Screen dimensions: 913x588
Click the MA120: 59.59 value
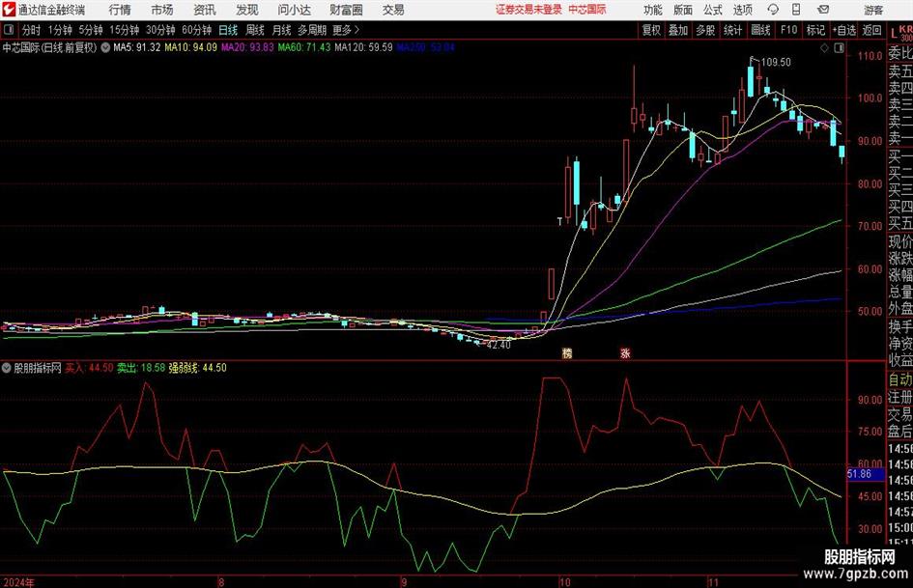tap(364, 47)
